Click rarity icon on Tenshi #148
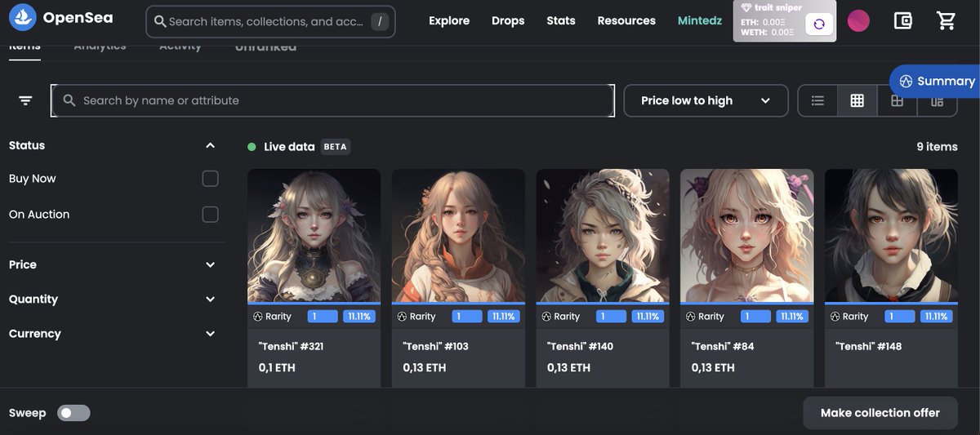The height and width of the screenshot is (435, 980). pyautogui.click(x=835, y=317)
